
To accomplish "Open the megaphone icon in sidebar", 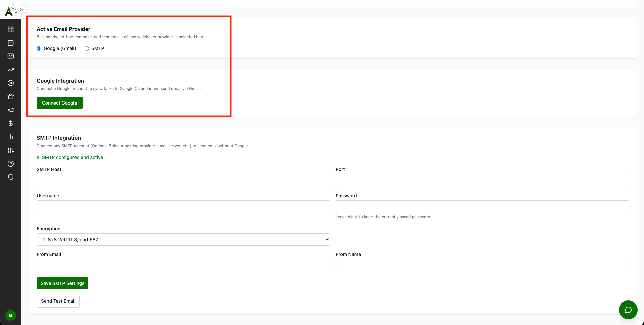I will 11,110.
